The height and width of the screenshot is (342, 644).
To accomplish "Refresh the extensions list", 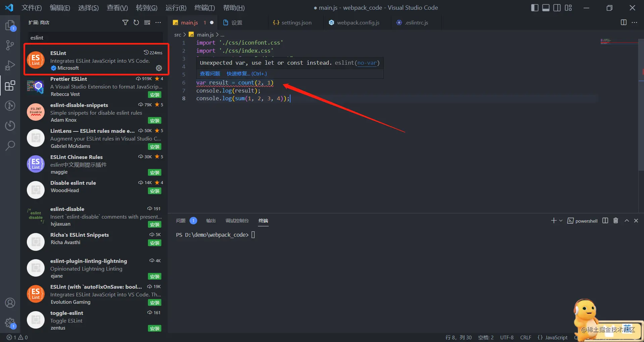I will (136, 22).
